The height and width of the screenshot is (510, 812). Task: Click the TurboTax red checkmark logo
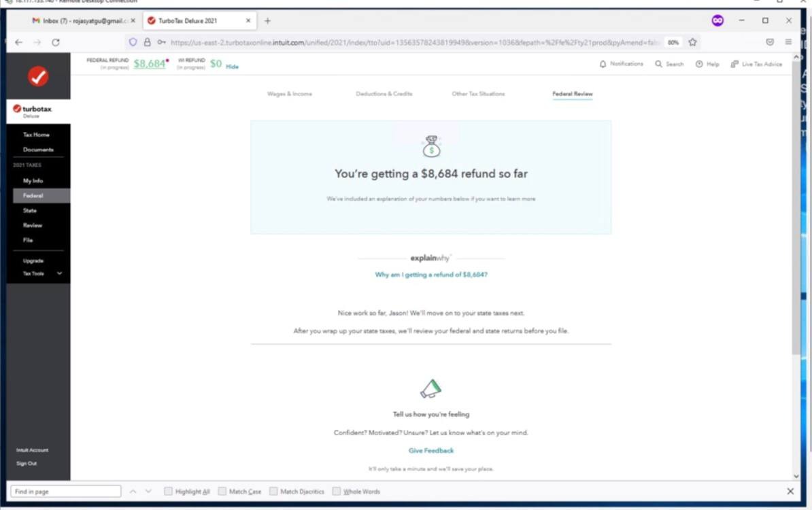38,77
